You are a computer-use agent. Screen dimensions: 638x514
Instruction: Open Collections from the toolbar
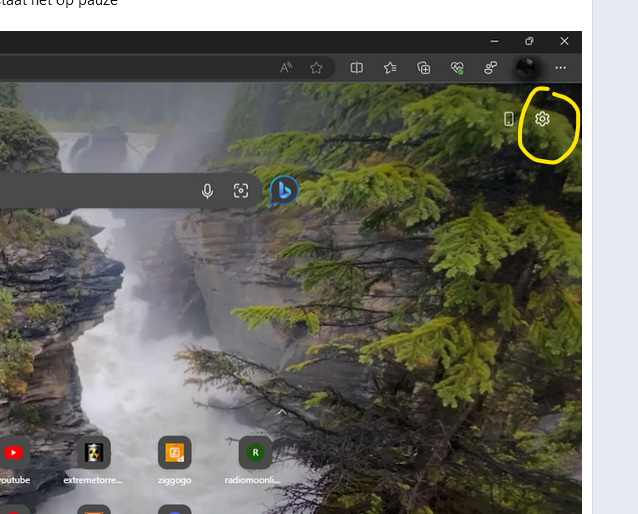coord(424,68)
